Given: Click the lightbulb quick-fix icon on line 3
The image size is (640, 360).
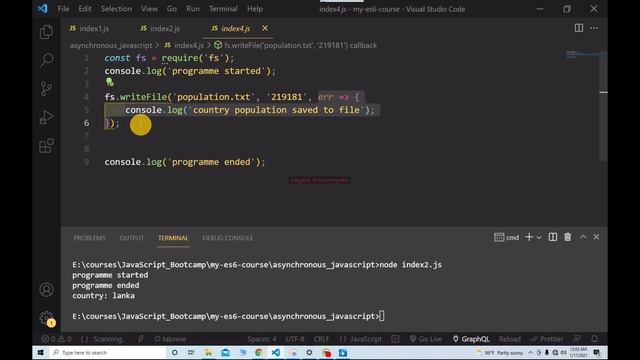Looking at the screenshot, I should (109, 82).
